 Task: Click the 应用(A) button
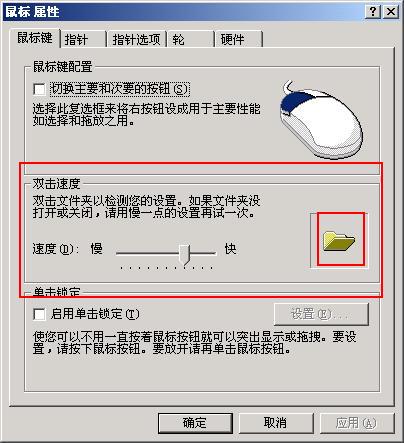click(357, 423)
